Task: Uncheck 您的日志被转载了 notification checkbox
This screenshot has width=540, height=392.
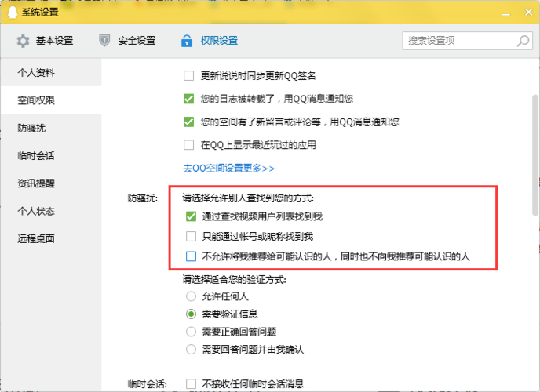Action: click(188, 99)
